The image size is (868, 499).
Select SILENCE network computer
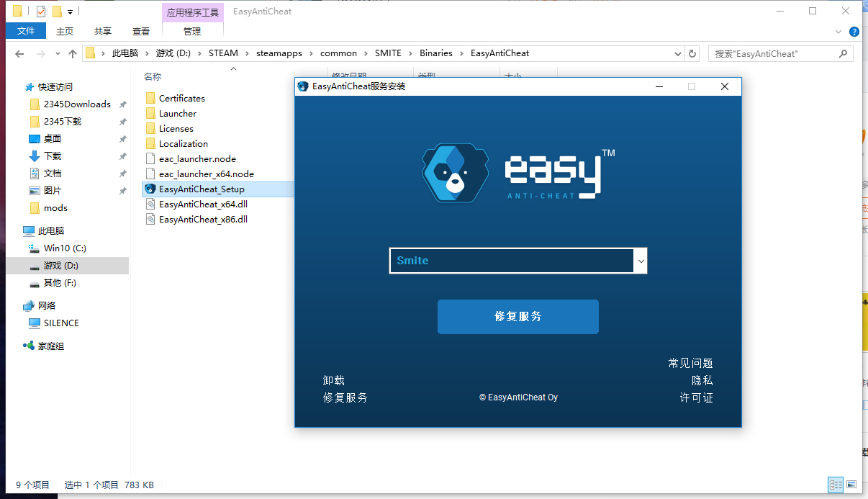coord(61,323)
